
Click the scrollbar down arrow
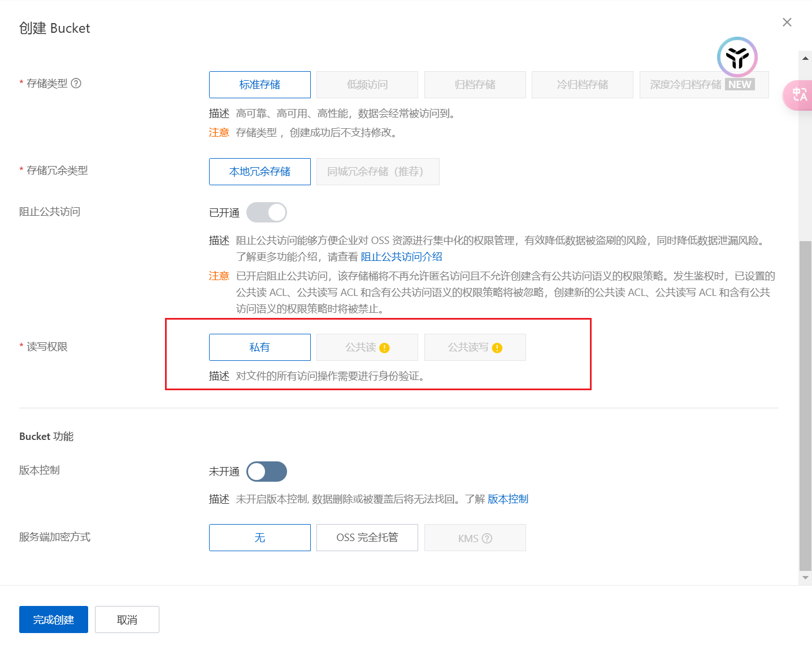(x=805, y=578)
